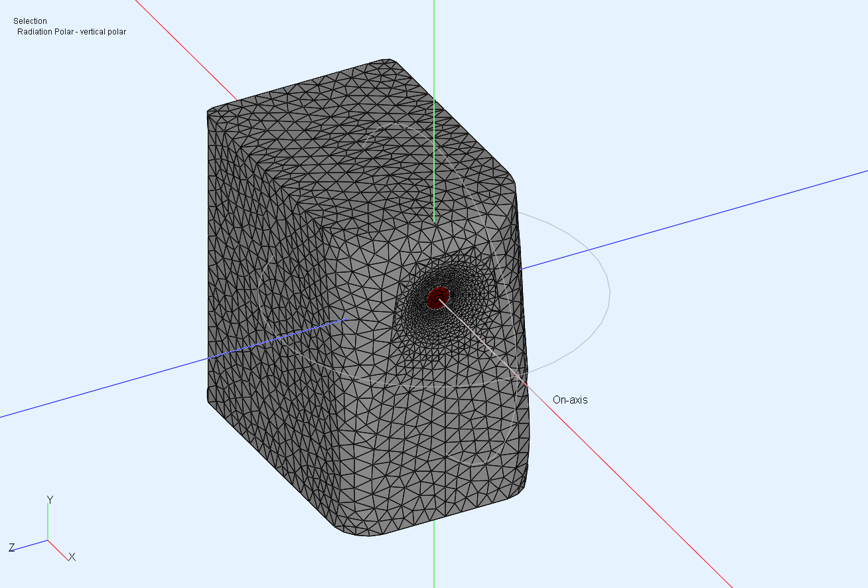Image resolution: width=868 pixels, height=588 pixels.
Task: Select Radiation Polar - vertical polar text
Action: coord(72,31)
